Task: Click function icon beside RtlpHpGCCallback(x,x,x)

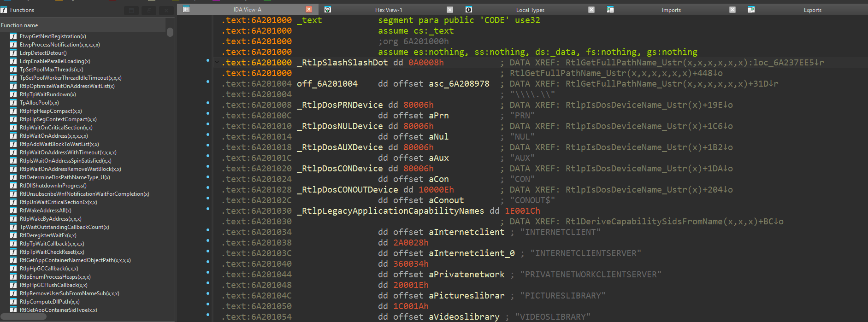Action: tap(13, 269)
